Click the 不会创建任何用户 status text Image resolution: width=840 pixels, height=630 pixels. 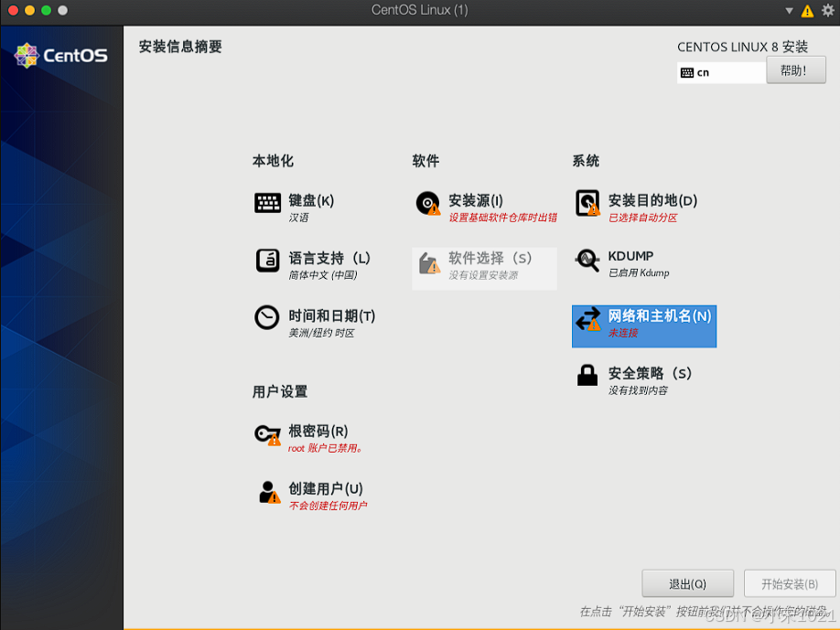click(328, 506)
